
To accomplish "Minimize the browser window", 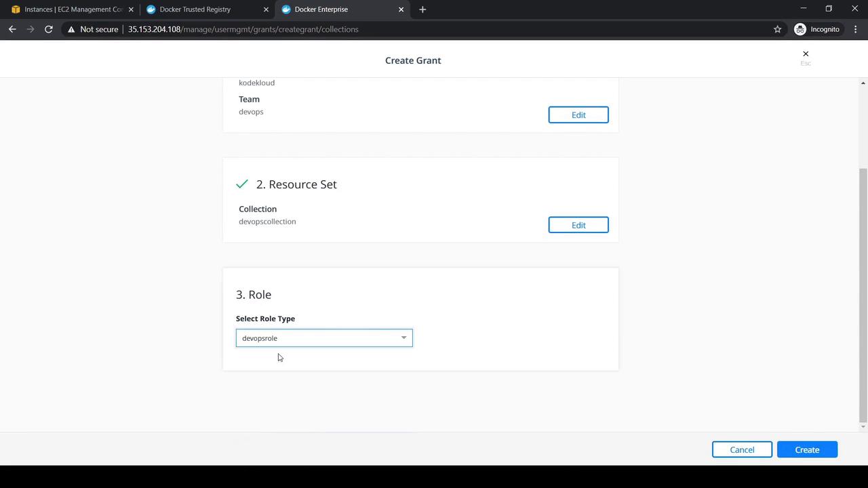I will (x=803, y=9).
